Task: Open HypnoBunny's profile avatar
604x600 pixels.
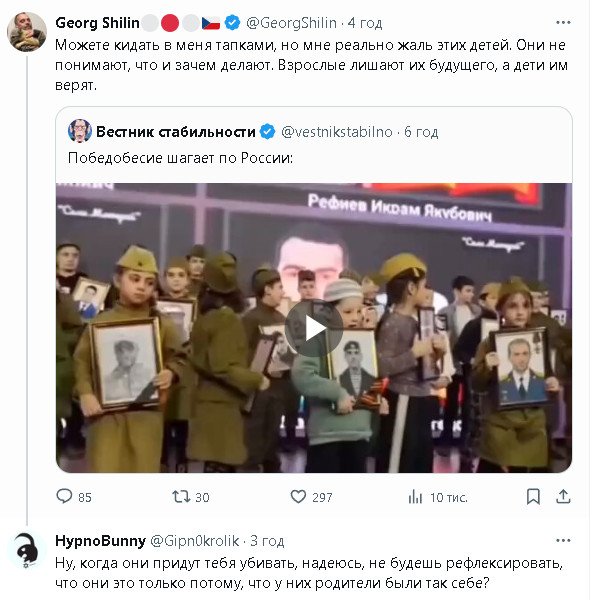Action: click(26, 551)
